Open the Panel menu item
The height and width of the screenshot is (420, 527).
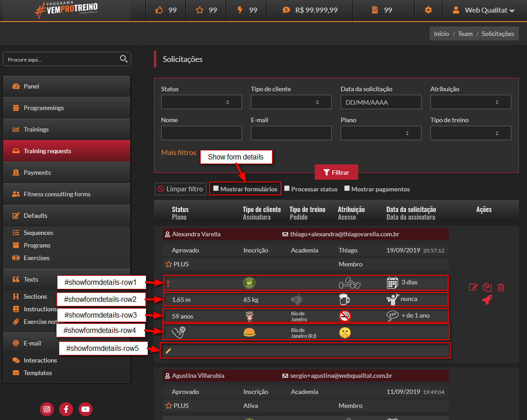point(67,86)
